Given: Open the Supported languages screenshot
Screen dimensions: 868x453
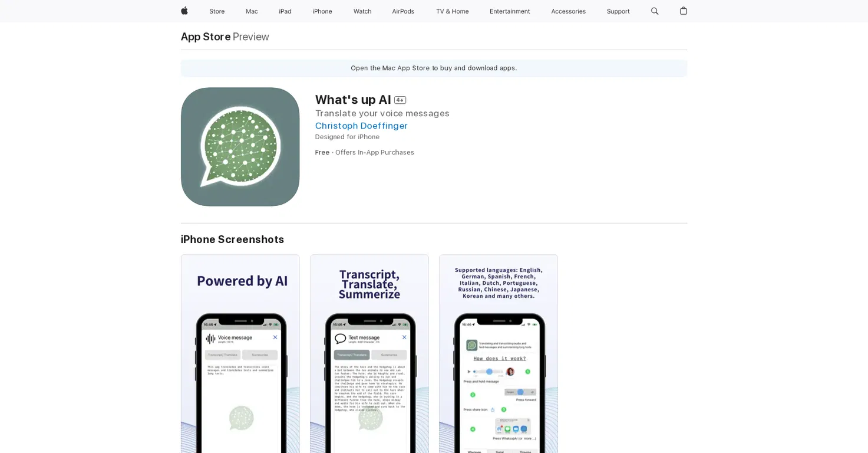Looking at the screenshot, I should pyautogui.click(x=499, y=354).
